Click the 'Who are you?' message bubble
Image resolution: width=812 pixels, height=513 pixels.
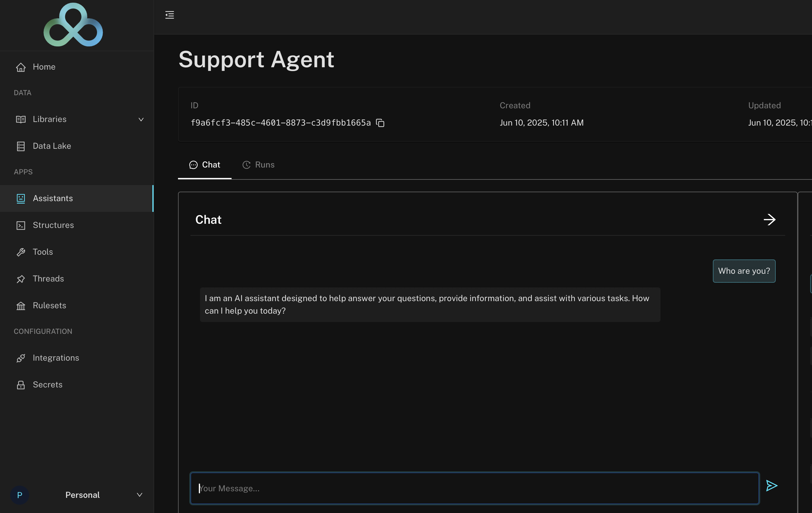[x=744, y=271]
